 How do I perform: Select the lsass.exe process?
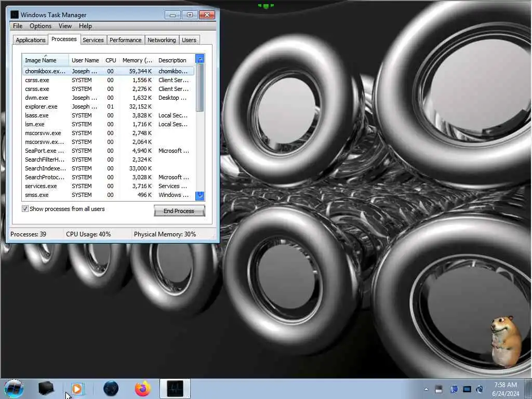point(109,115)
